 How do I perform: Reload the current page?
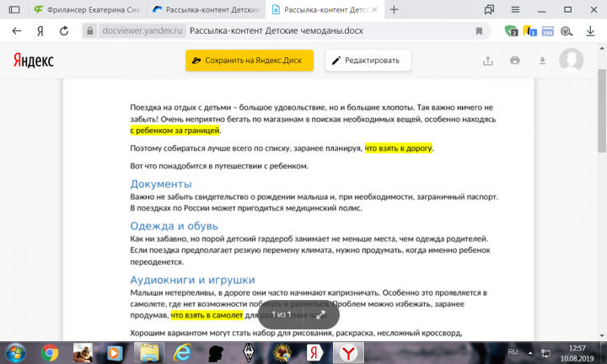pyautogui.click(x=64, y=31)
